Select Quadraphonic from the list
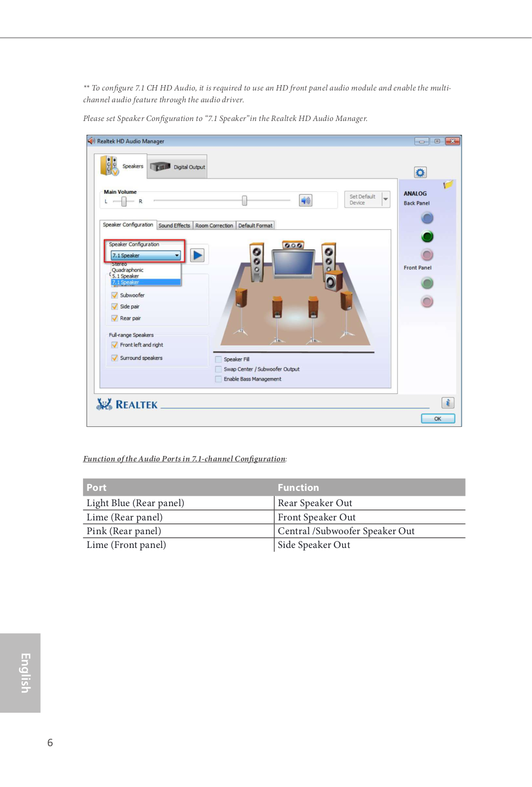Viewport: 532px width, 787px height. pyautogui.click(x=146, y=270)
